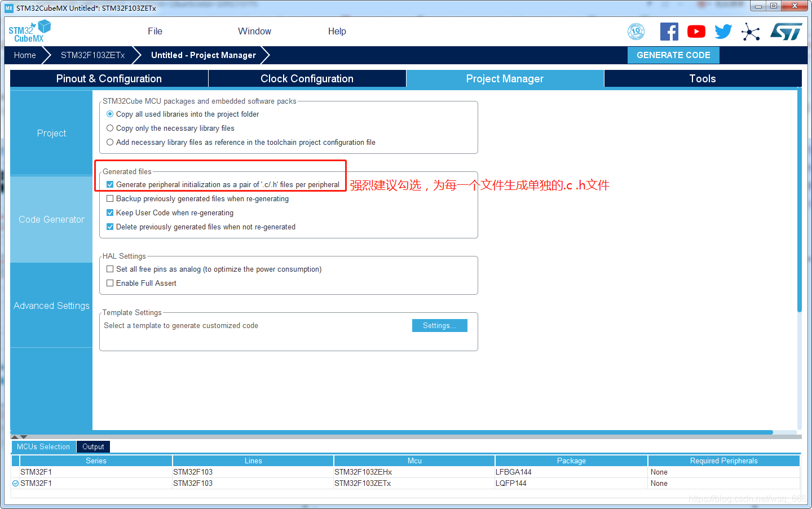Sort by Series column header
The width and height of the screenshot is (812, 509).
pyautogui.click(x=96, y=461)
